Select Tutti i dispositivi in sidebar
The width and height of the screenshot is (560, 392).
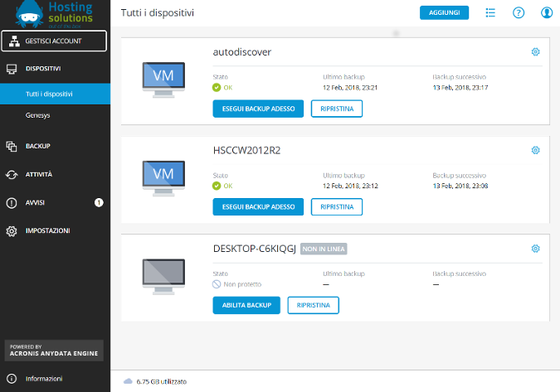pos(55,94)
